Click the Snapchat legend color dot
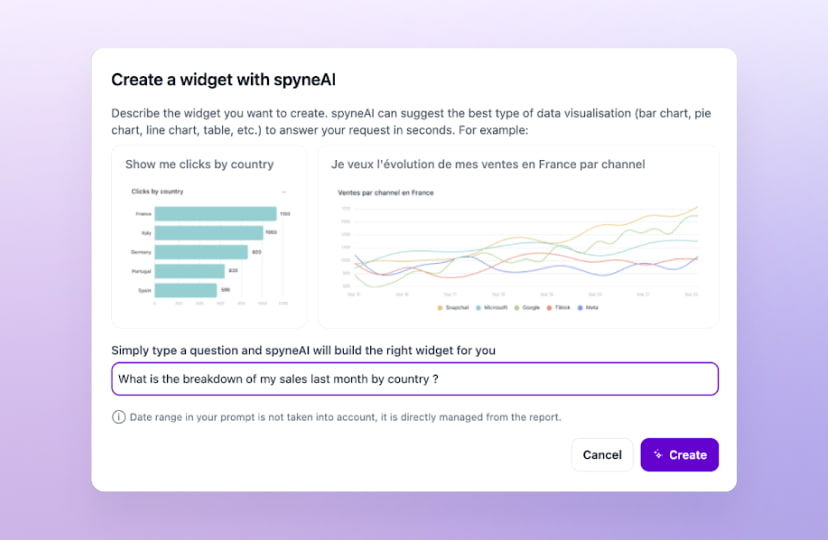This screenshot has height=540, width=828. click(440, 308)
